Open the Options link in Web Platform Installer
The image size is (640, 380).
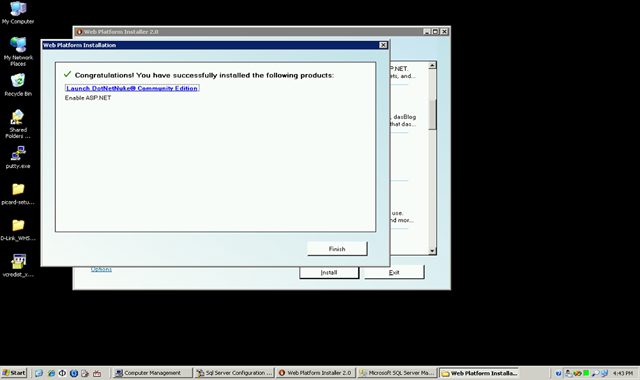point(101,269)
